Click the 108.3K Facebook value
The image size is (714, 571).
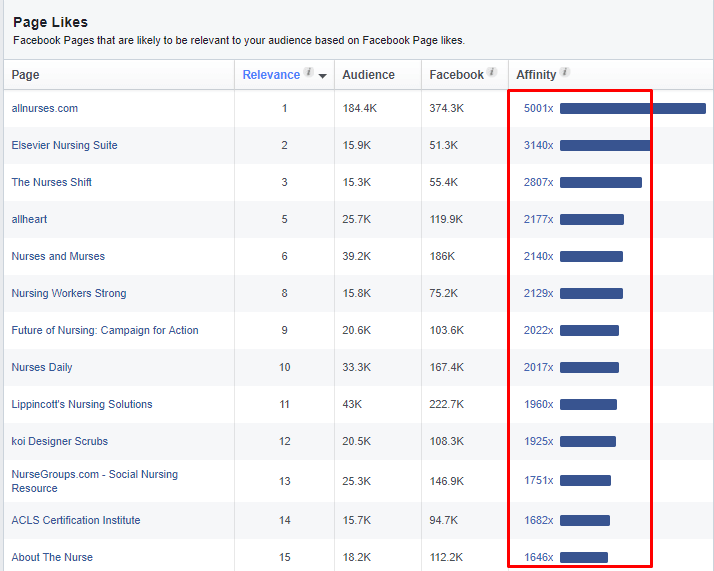447,441
